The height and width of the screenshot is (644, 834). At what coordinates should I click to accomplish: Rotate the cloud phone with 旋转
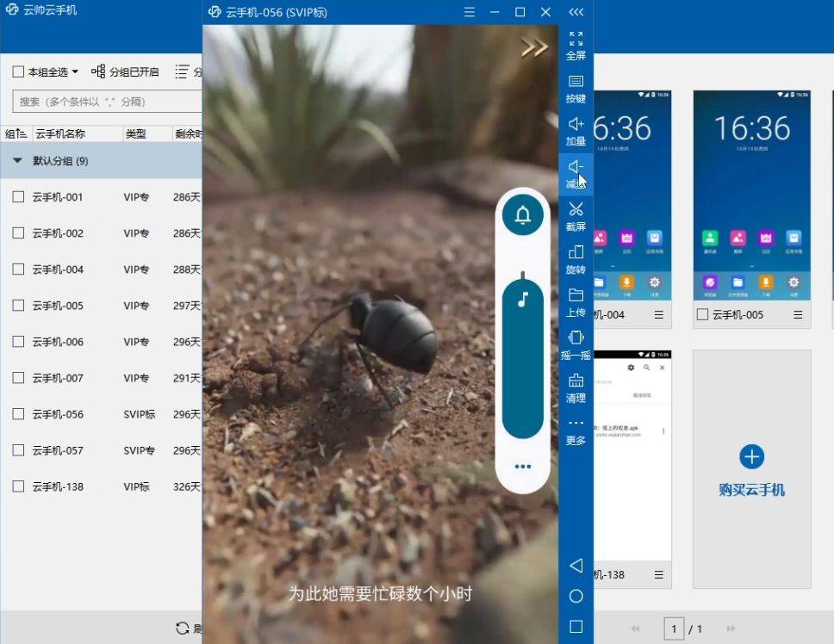click(576, 259)
